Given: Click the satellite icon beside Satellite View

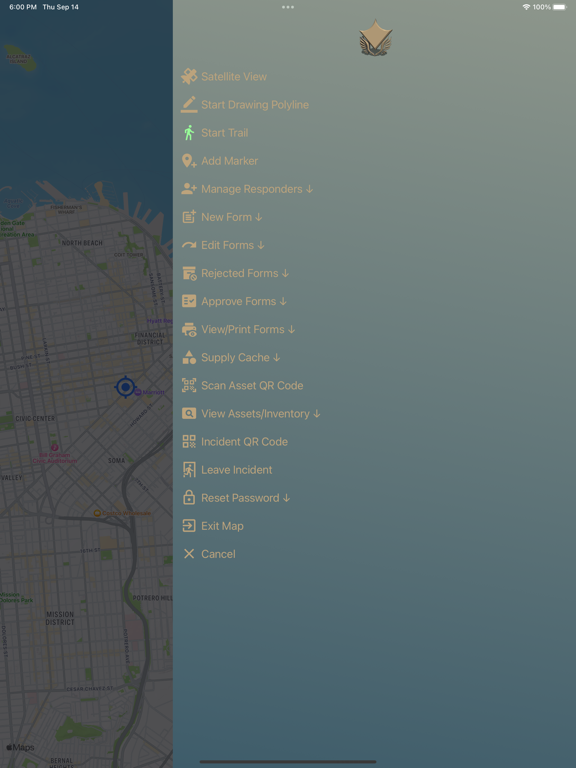Looking at the screenshot, I should coord(189,76).
